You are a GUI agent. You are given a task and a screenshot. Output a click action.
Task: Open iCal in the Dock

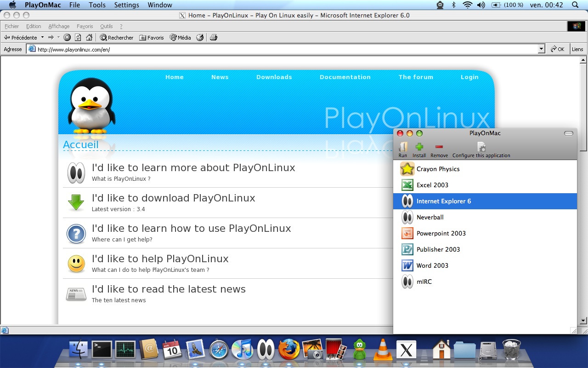[172, 350]
